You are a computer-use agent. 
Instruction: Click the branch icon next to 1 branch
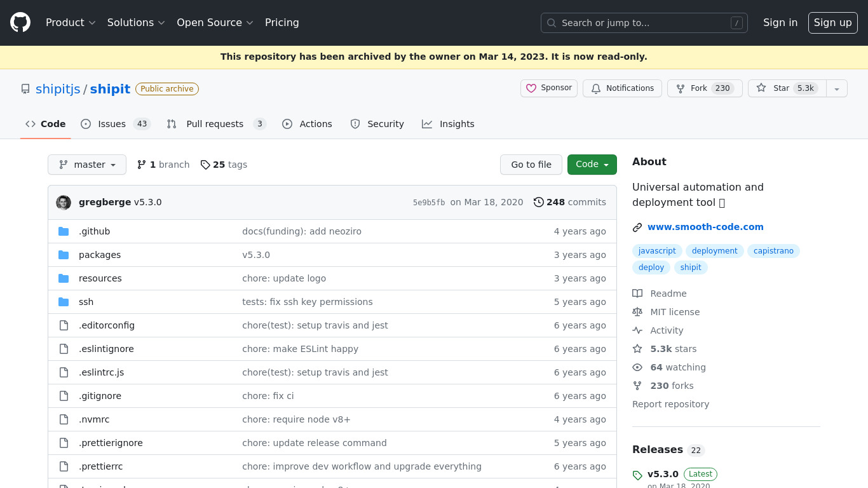tap(142, 165)
